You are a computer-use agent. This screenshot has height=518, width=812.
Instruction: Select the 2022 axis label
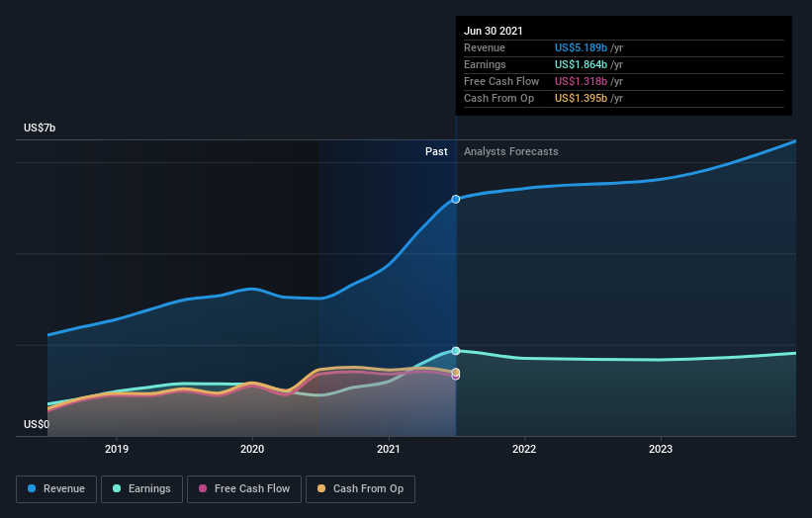coord(524,449)
